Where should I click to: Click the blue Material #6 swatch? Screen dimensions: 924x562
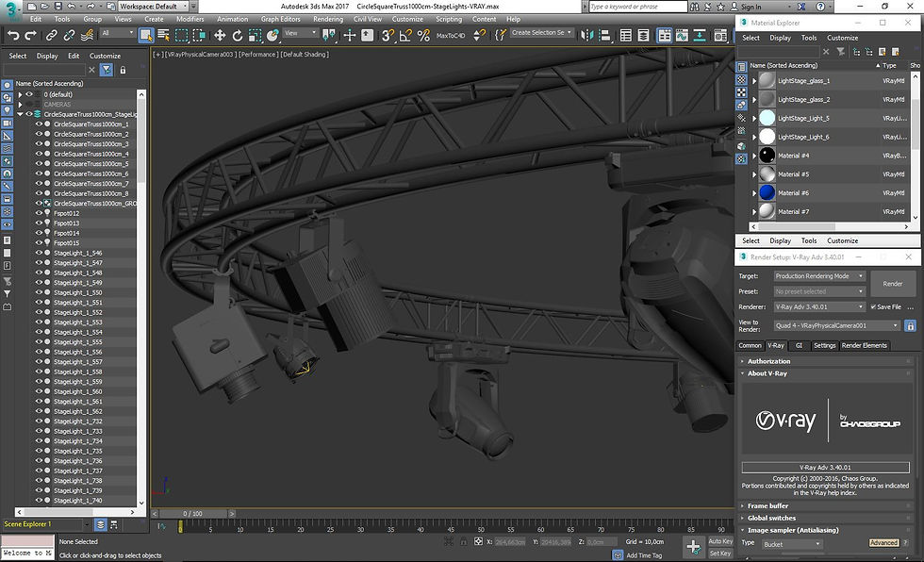click(767, 192)
